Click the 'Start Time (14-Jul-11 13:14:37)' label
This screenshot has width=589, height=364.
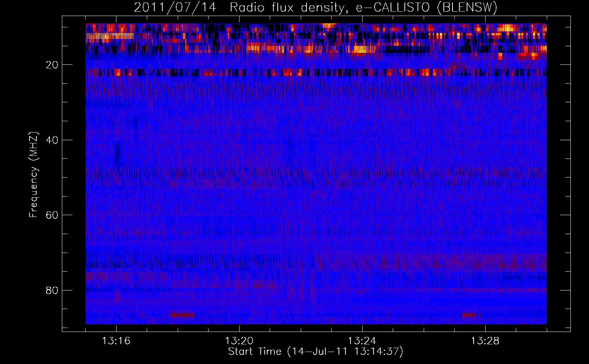(316, 352)
